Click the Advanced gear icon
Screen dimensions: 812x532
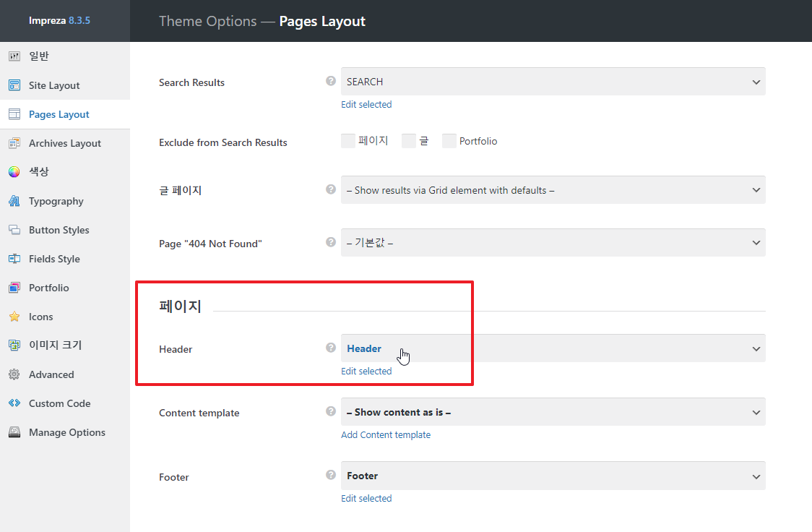(x=14, y=374)
